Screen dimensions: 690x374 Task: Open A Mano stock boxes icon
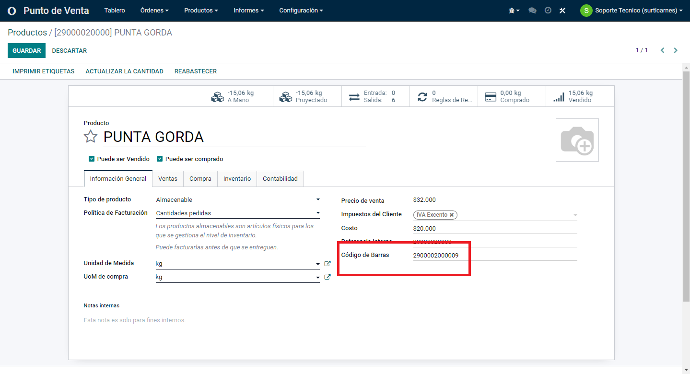[217, 97]
